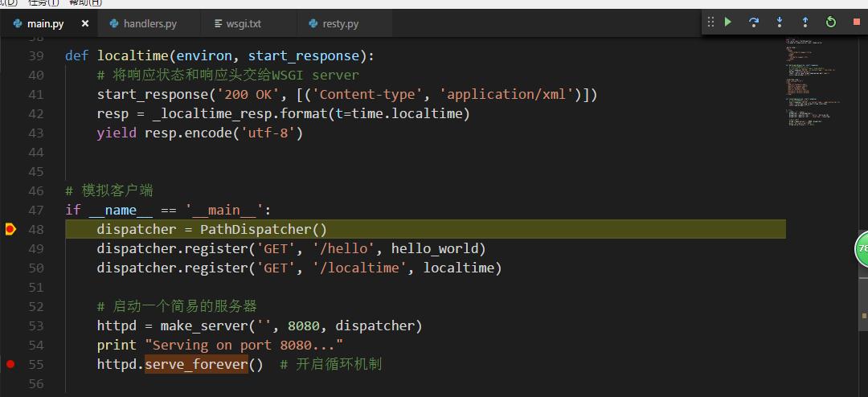
Task: Restart the debug session
Action: [831, 23]
